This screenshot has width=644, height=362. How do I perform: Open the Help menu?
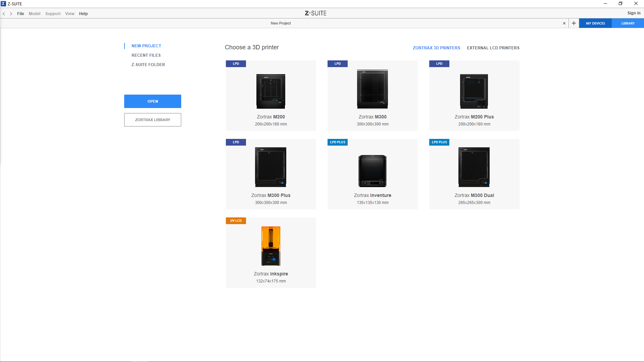[x=83, y=14]
